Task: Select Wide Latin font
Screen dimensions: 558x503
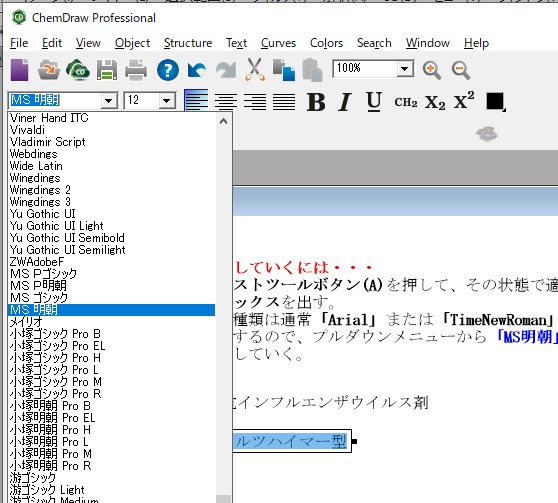Action: tap(112, 166)
